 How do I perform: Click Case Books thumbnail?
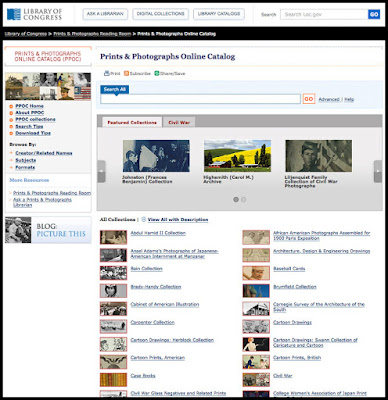pyautogui.click(x=113, y=380)
